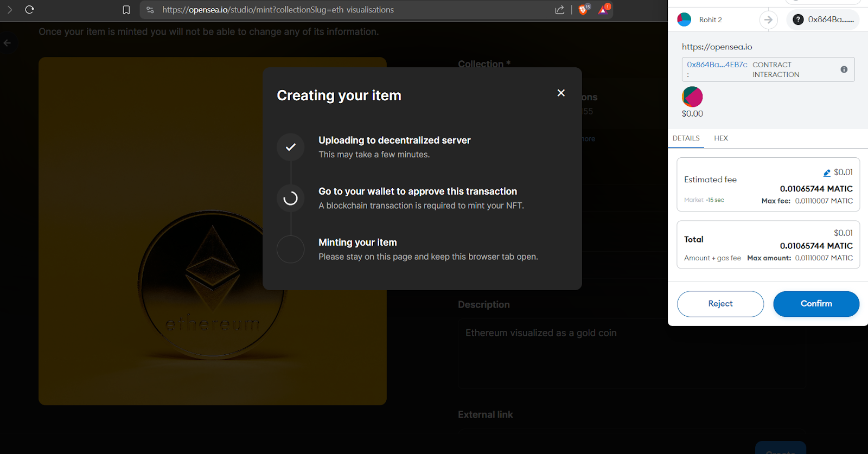Image resolution: width=868 pixels, height=454 pixels.
Task: Select the DETAILS tab
Action: point(686,138)
